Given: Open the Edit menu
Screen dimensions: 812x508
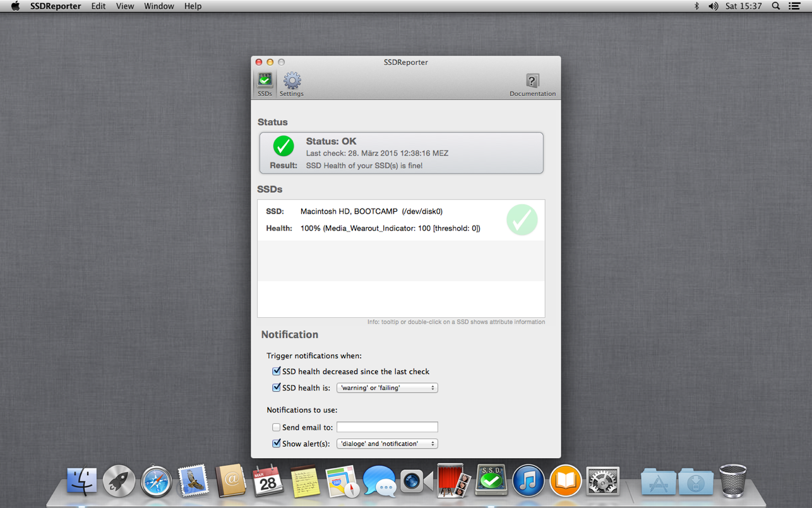Looking at the screenshot, I should coord(99,6).
